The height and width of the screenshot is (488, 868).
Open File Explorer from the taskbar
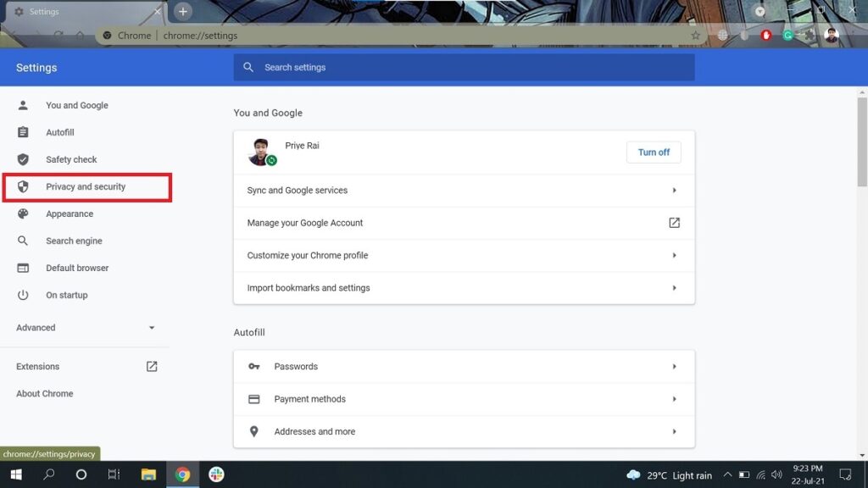point(148,474)
